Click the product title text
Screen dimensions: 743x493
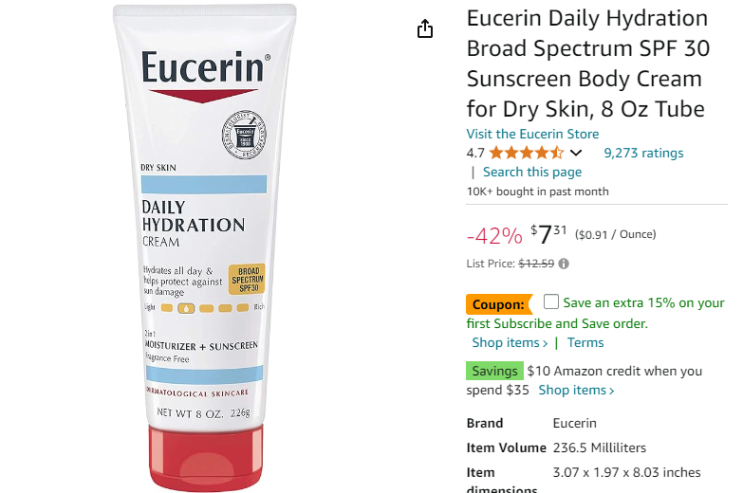[588, 64]
